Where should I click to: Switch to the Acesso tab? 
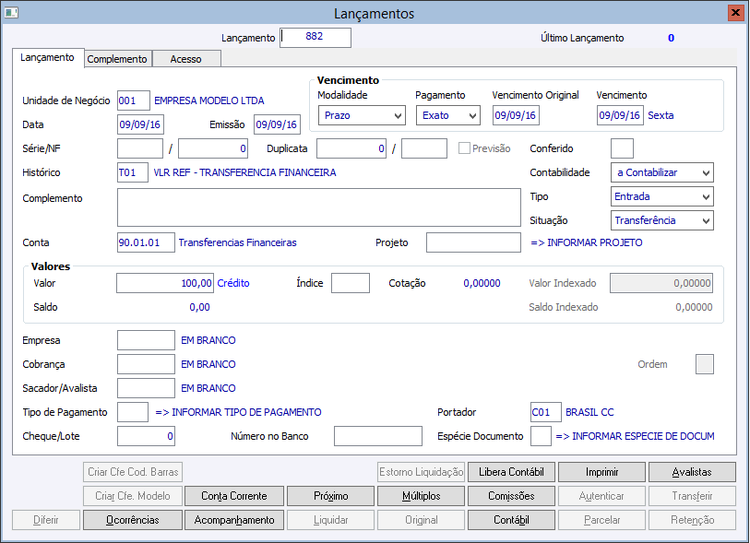click(x=186, y=59)
